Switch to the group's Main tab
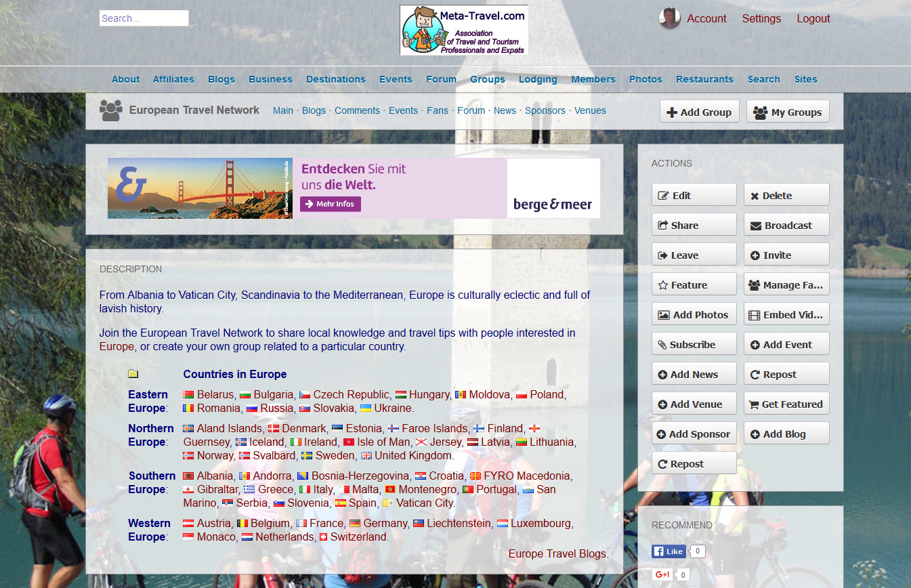 283,110
